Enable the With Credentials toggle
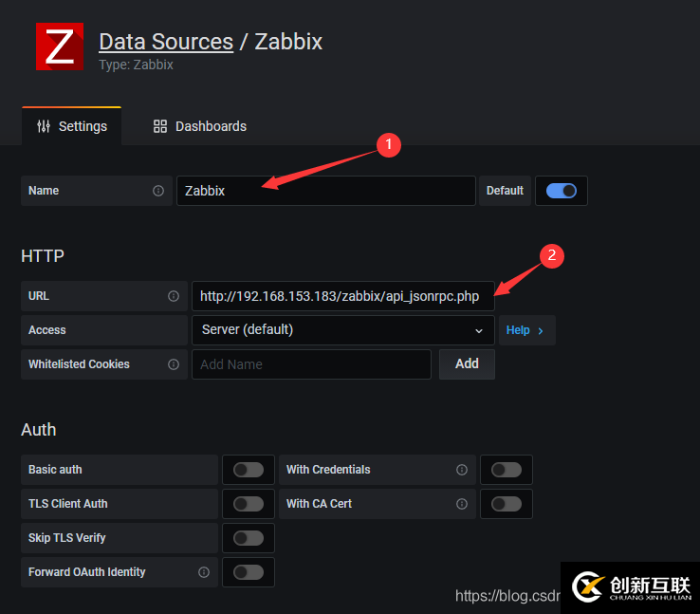The height and width of the screenshot is (614, 700). coord(507,470)
